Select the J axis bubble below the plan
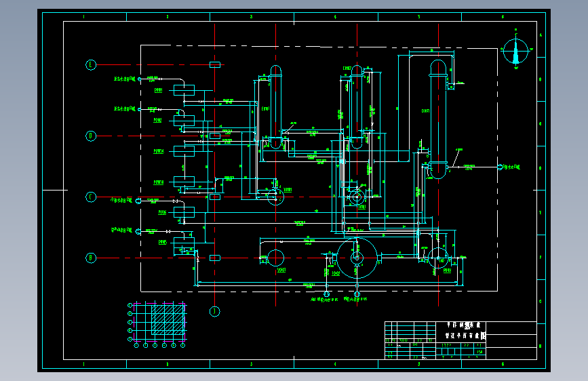Screen dimensions: 588x381 214,311
